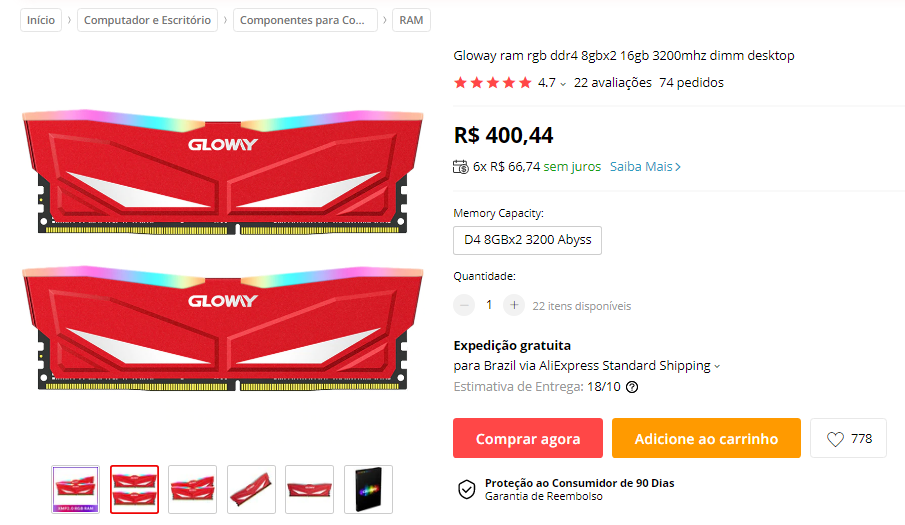Click the Comprar agora button
This screenshot has height=525, width=905.
pos(528,438)
